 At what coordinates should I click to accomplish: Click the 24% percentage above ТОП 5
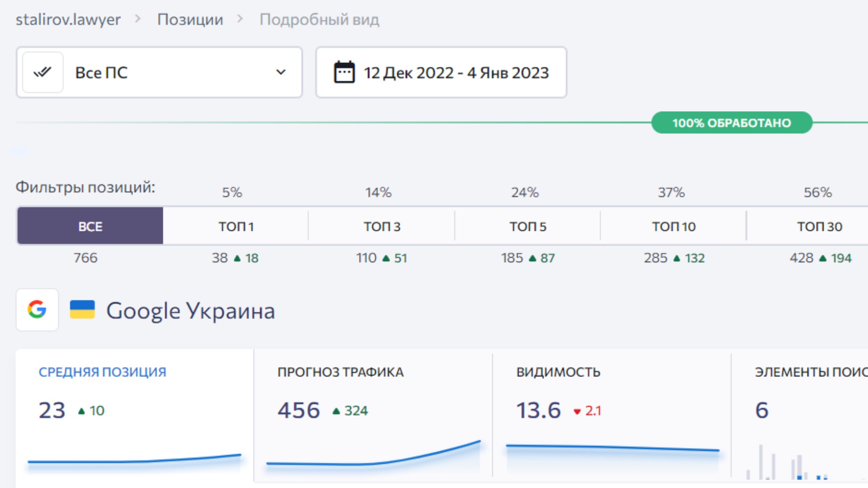click(525, 192)
